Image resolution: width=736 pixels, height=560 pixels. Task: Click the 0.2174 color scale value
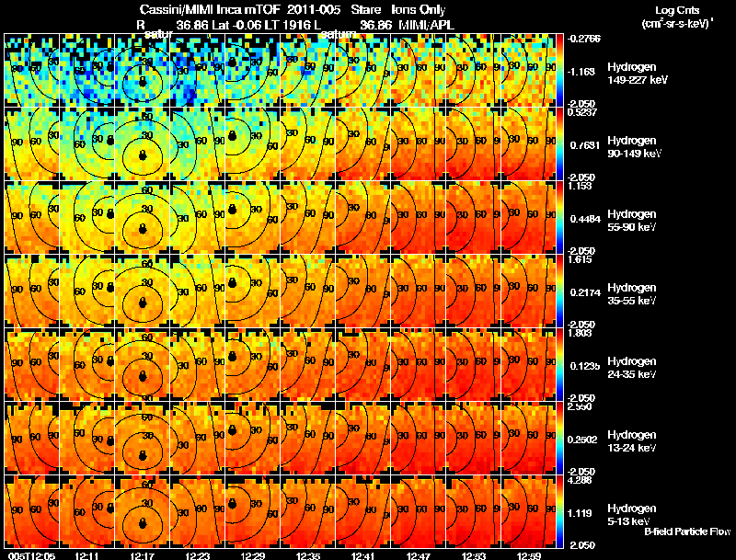(585, 292)
